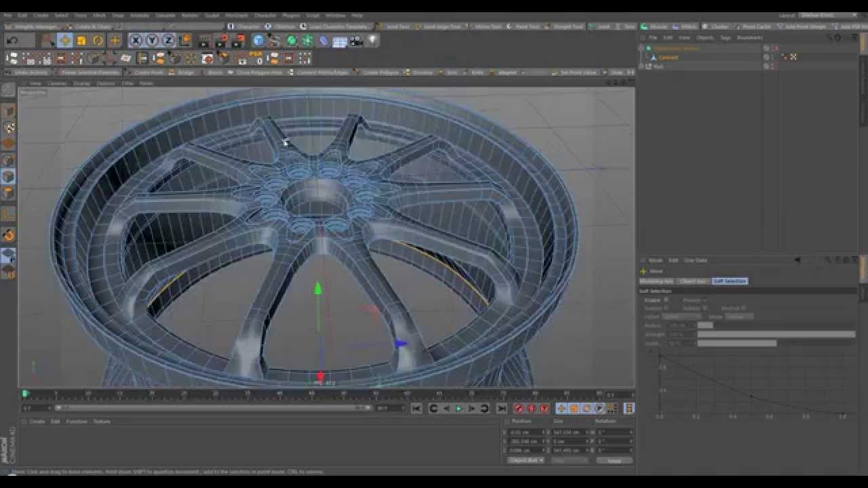
Task: Click the coordinate system icon
Action: coord(184,41)
